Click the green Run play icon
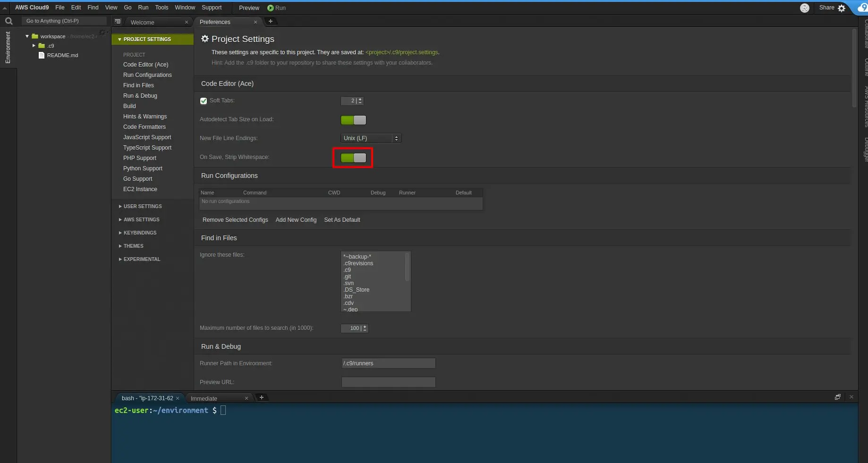This screenshot has width=868, height=463. [x=271, y=8]
